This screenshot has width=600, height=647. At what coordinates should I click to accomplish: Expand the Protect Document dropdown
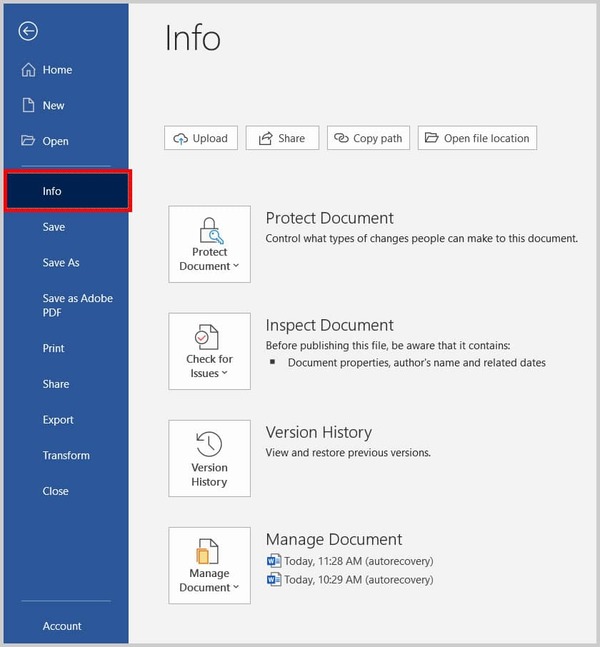click(209, 244)
